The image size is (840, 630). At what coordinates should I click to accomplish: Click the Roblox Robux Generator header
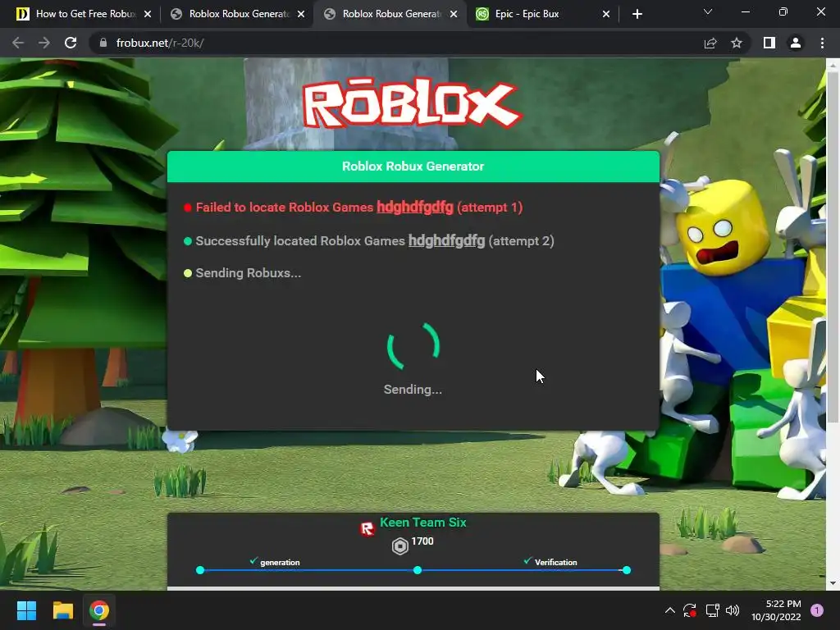(x=413, y=167)
